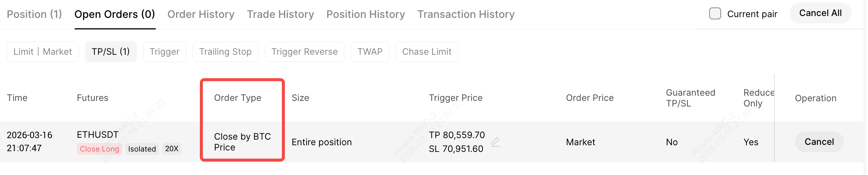Select the TP/SL (1) filter
Viewport: 868px width, 175px height.
111,52
